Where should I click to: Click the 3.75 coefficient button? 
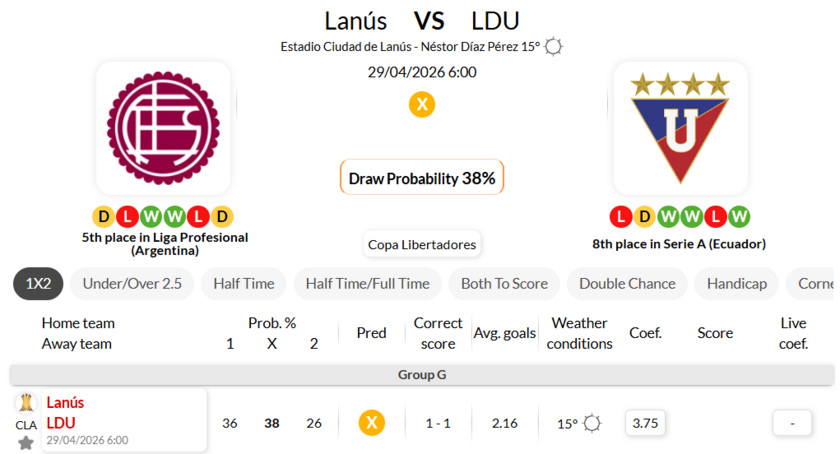coord(646,423)
